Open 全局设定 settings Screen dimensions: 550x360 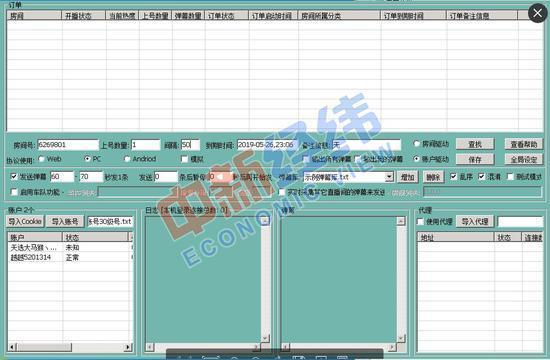tap(524, 159)
